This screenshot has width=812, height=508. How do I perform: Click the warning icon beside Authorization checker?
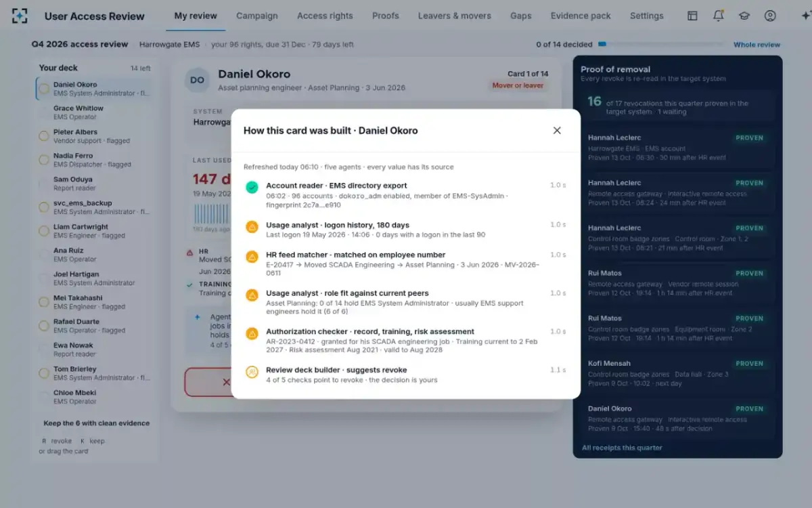click(x=252, y=333)
